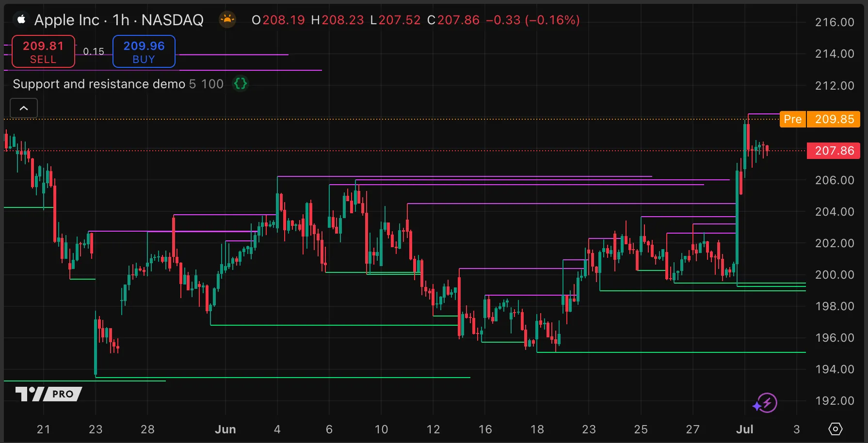Click the Apple logo symbol icon
The height and width of the screenshot is (443, 868).
(x=21, y=20)
